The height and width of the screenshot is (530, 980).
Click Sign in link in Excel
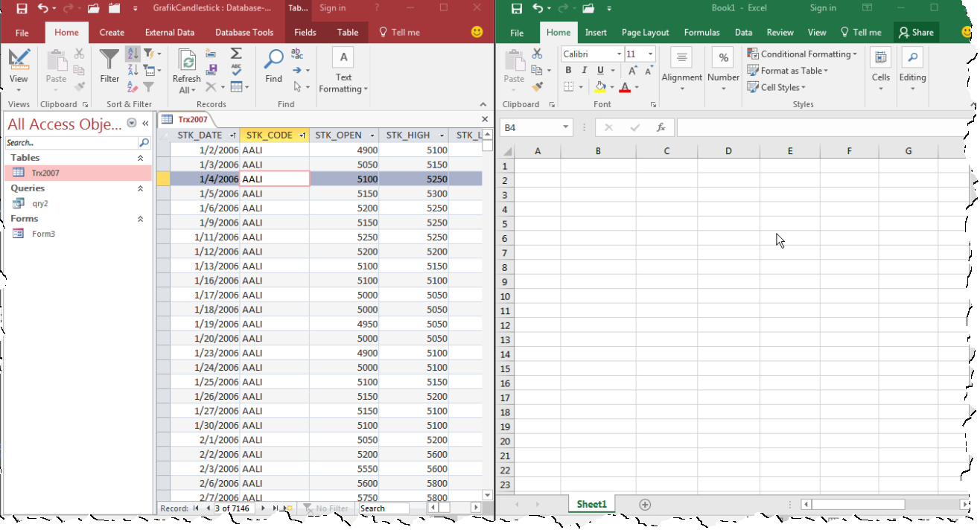(x=823, y=8)
